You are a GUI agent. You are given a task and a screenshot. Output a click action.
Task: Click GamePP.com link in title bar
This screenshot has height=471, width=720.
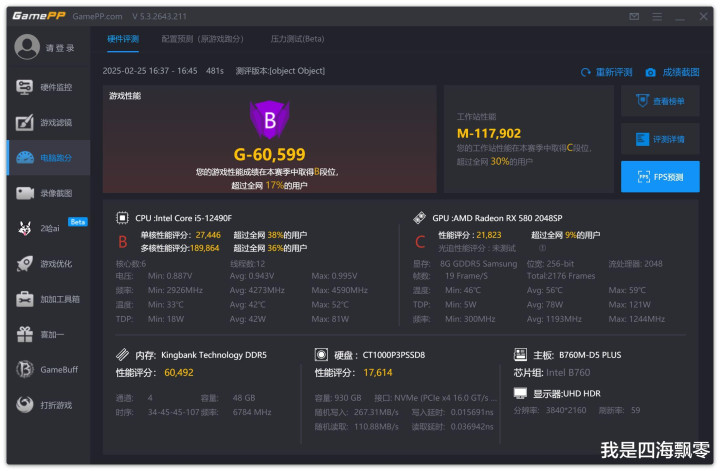click(x=97, y=17)
